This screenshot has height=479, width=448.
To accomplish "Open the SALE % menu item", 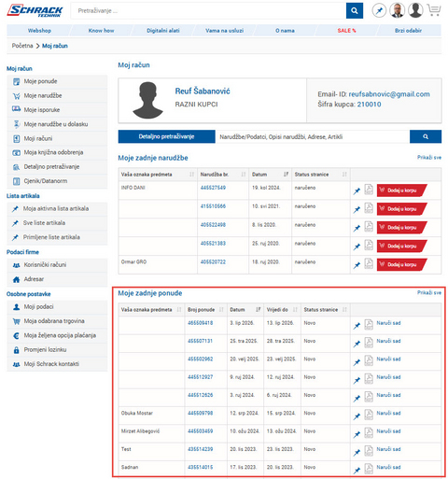I will tap(346, 31).
